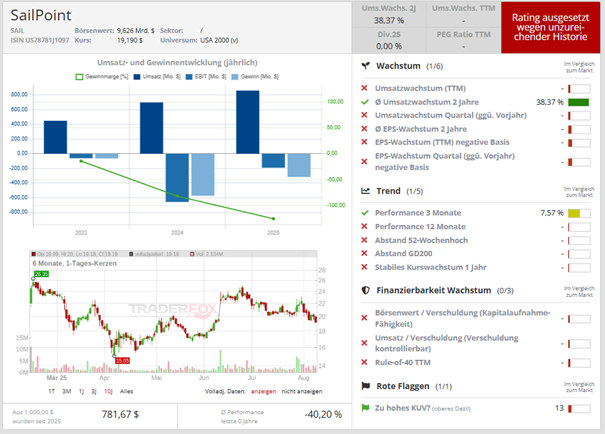This screenshot has height=434, width=605.
Task: Select the Alles chart timeframe
Action: 127,392
